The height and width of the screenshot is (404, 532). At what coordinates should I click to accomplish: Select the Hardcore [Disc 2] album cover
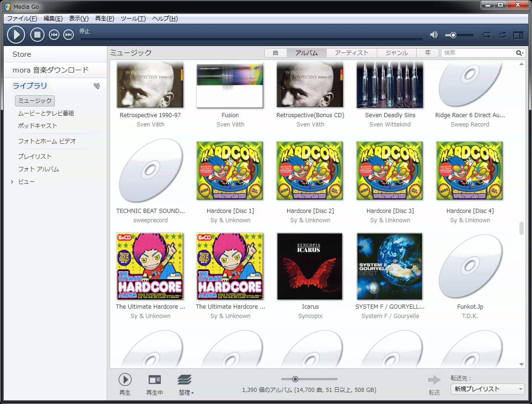[310, 171]
